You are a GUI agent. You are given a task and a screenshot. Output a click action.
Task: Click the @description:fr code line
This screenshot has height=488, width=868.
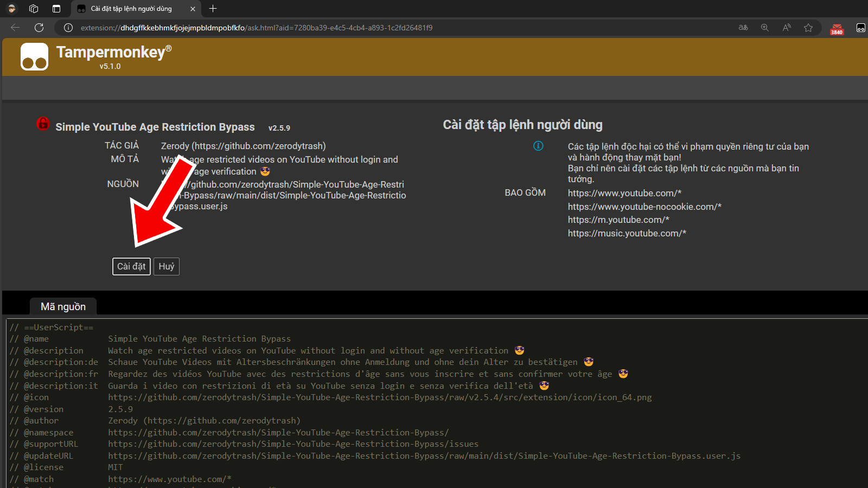pyautogui.click(x=319, y=374)
